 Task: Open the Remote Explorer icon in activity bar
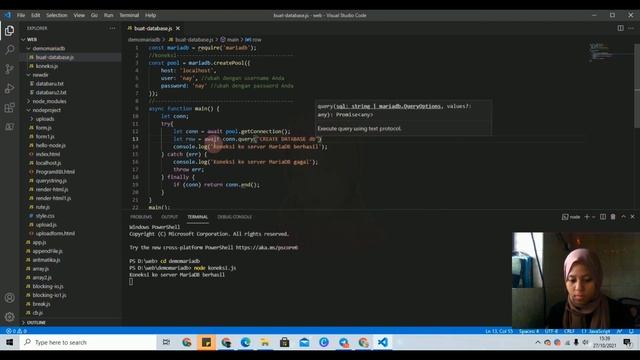pos(9,127)
